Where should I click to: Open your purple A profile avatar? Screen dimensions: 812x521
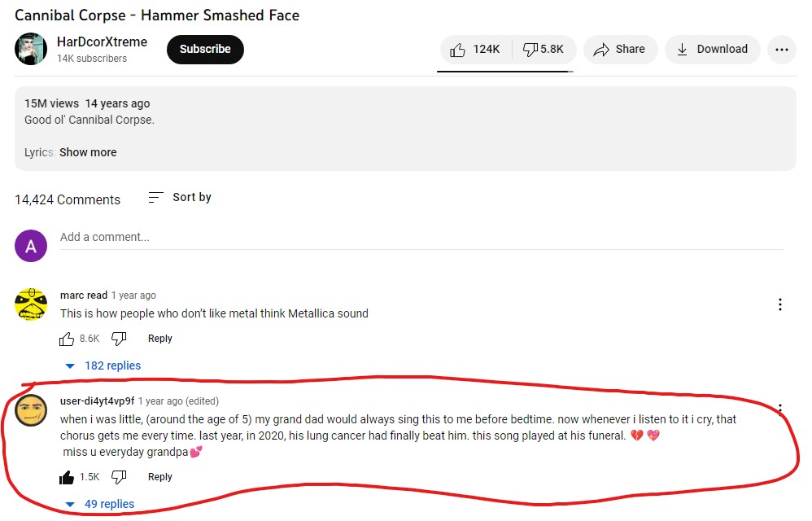31,246
